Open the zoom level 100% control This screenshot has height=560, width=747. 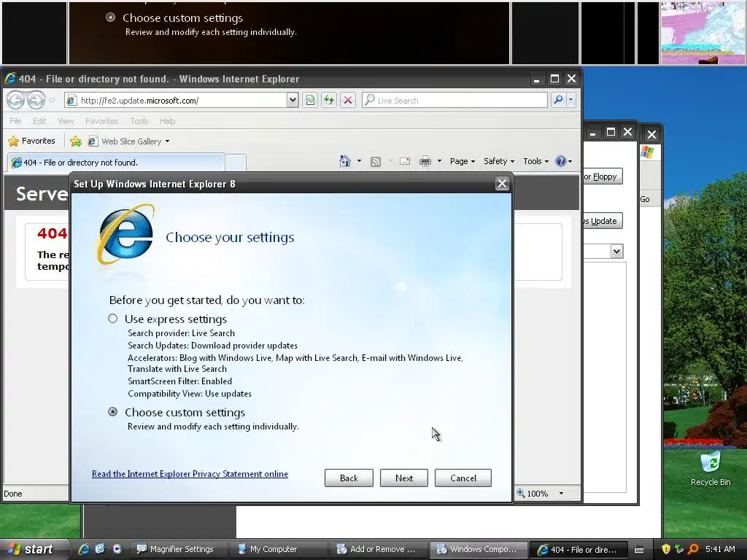533,494
